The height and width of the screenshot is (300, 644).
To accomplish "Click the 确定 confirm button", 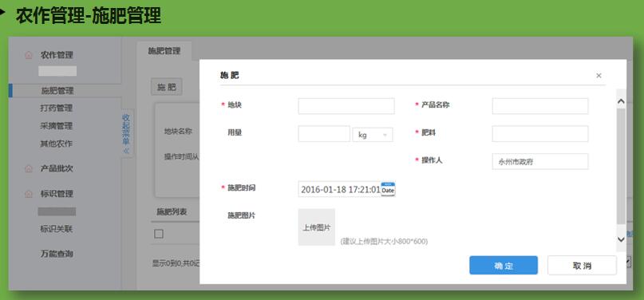I will tap(504, 266).
